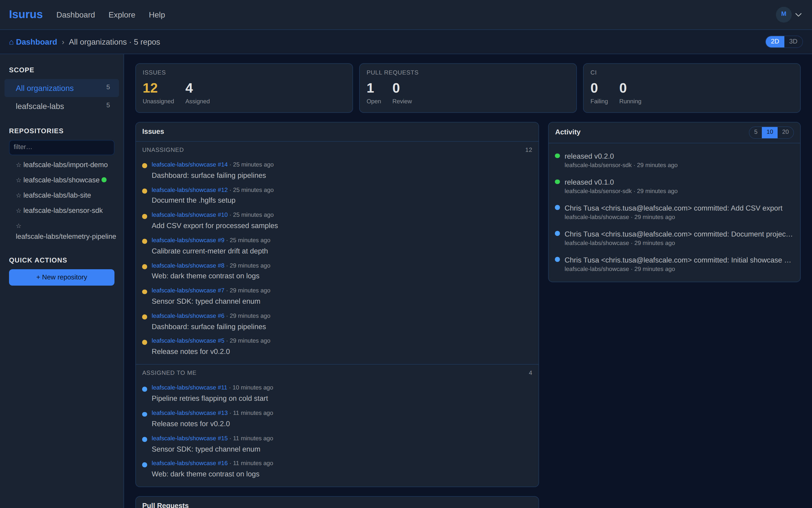The image size is (812, 508).
Task: Open issue showcase #6
Action: [x=188, y=316]
